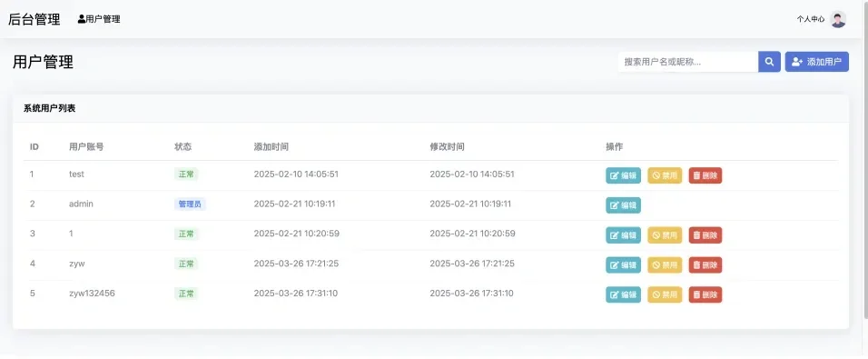Delete user with account 1

pyautogui.click(x=705, y=234)
